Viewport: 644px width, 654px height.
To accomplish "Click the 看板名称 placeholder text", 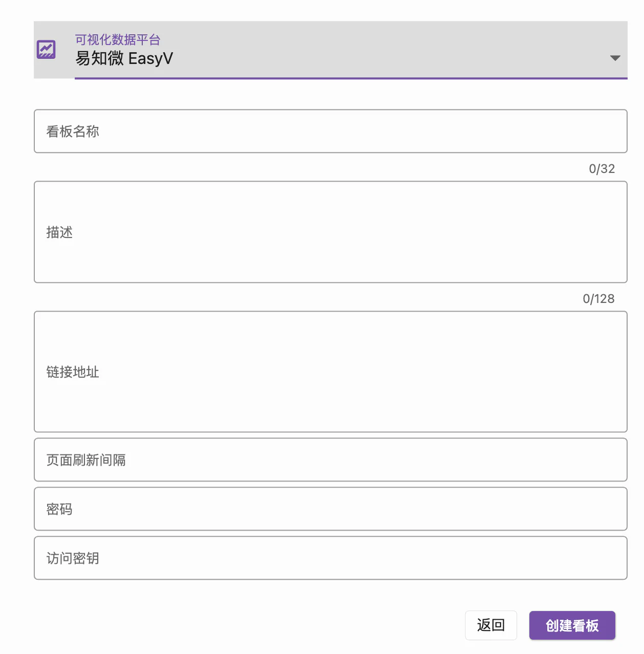I will (73, 132).
